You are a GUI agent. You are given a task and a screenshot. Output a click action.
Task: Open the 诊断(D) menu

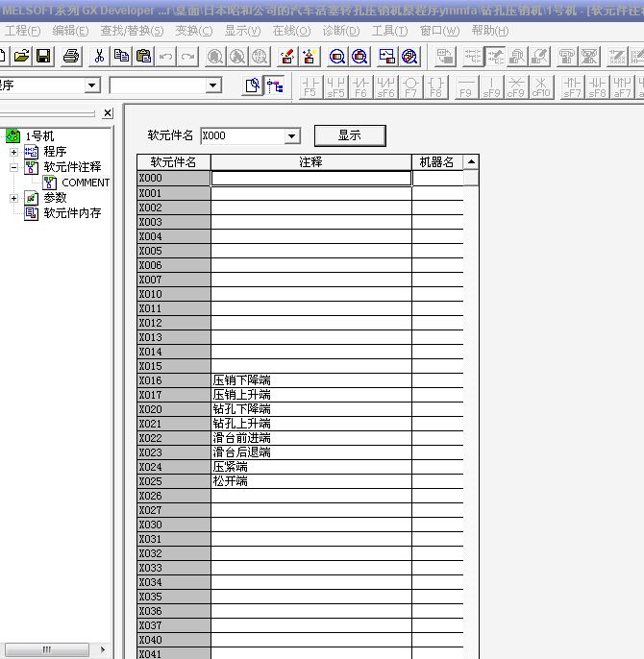tap(340, 31)
